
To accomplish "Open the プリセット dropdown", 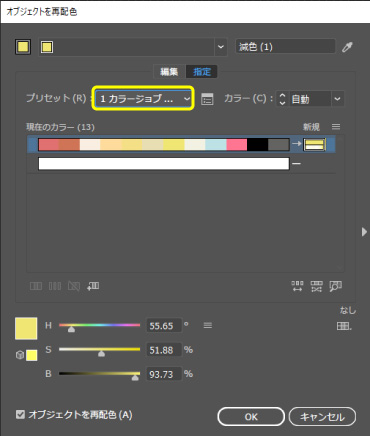I will click(x=143, y=99).
